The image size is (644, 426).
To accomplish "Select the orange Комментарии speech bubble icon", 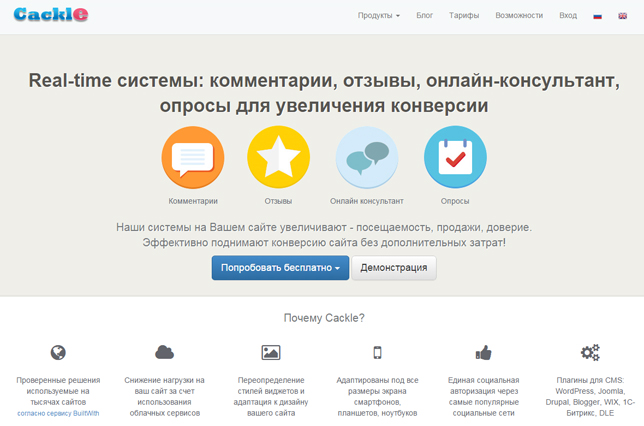I will (193, 157).
